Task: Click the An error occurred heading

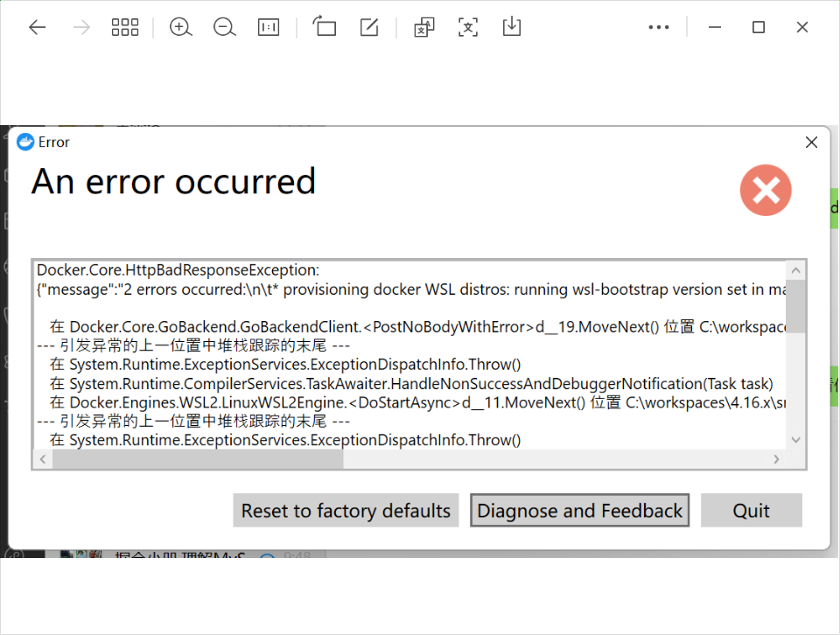Action: pyautogui.click(x=173, y=181)
